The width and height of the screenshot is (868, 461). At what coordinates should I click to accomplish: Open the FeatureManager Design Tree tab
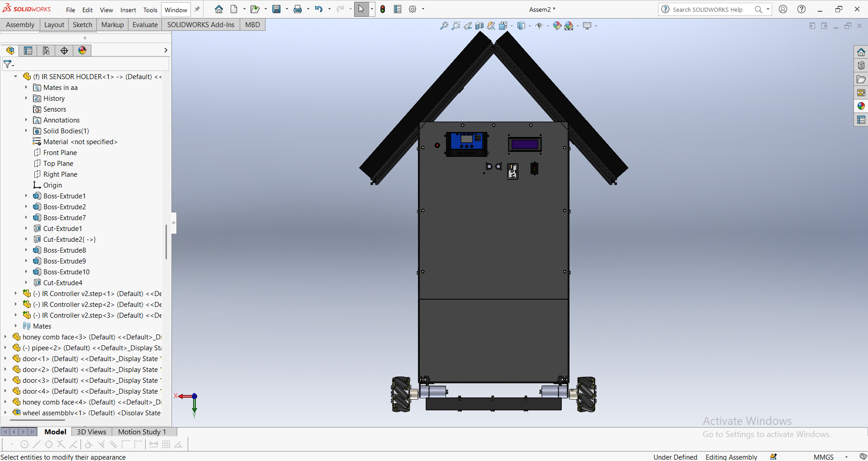(10, 51)
